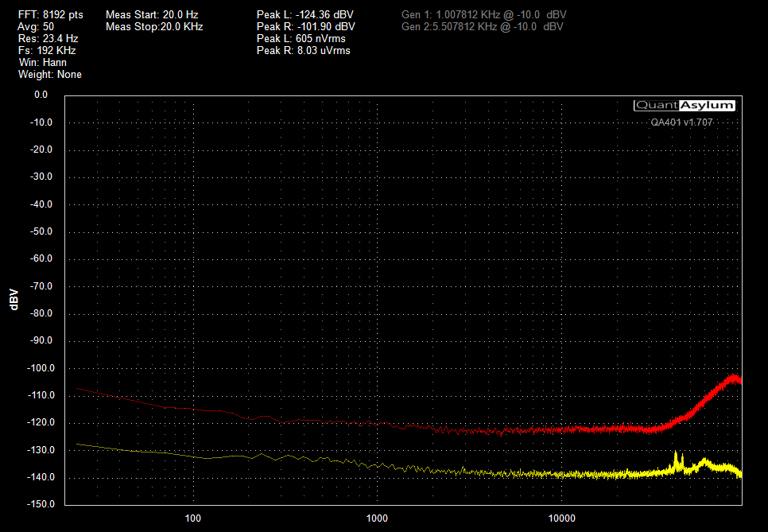Click "Meas Stop:20.0 KHz" text

154,26
